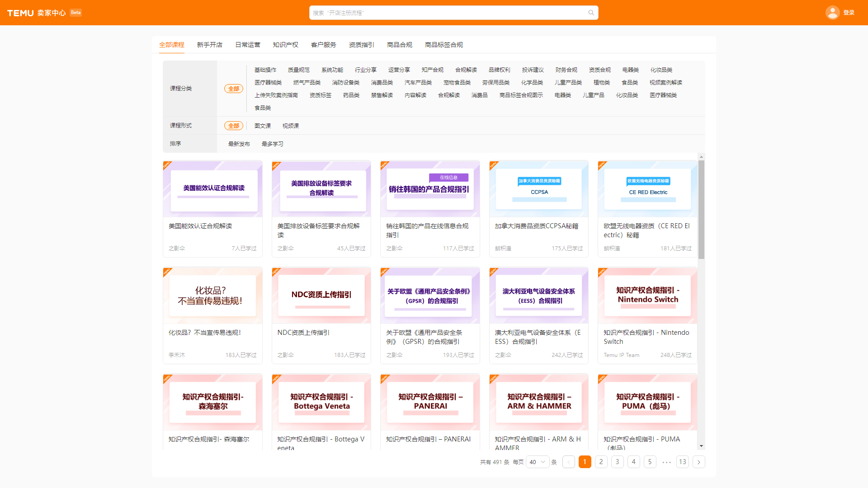
Task: Select 图文课 course format filter
Action: tap(262, 126)
